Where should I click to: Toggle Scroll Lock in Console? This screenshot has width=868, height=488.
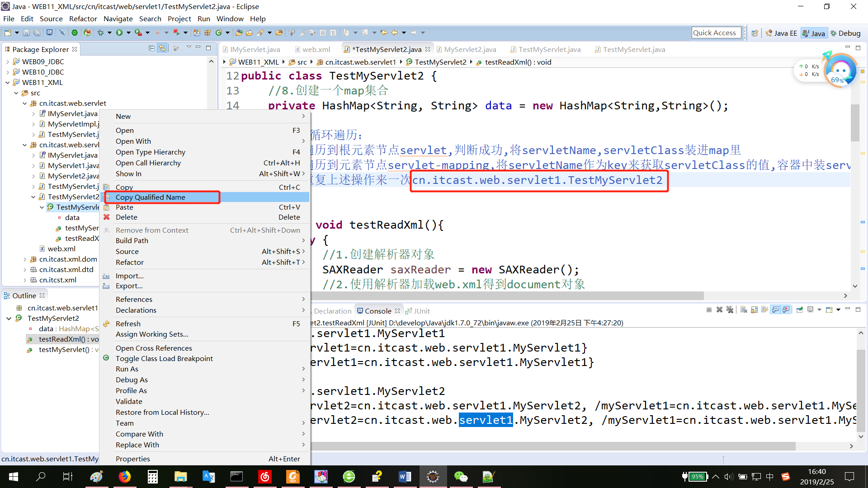754,310
